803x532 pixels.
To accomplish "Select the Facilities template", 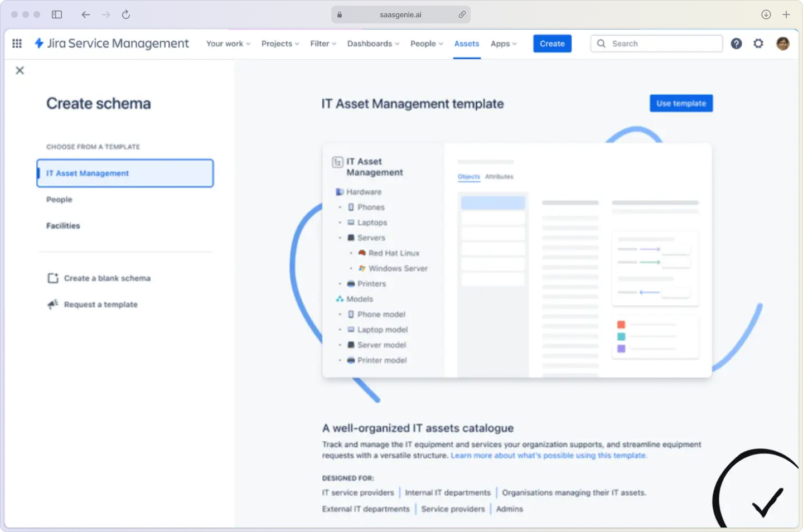I will [x=63, y=226].
